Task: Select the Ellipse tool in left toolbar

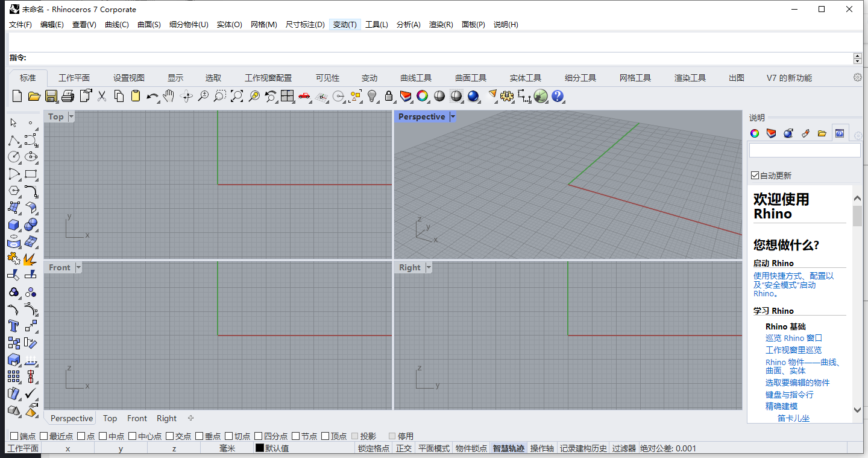Action: click(x=31, y=157)
